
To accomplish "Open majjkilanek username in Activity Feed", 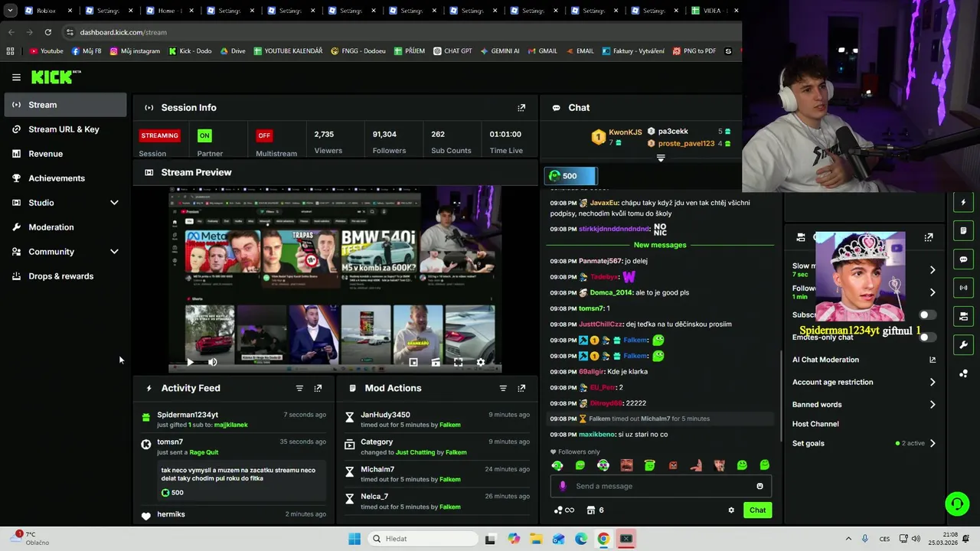I will click(x=230, y=425).
